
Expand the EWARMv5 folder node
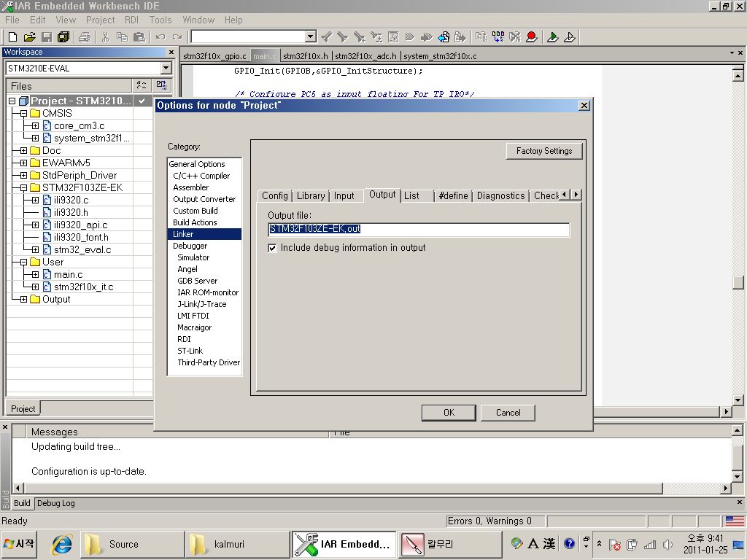23,163
